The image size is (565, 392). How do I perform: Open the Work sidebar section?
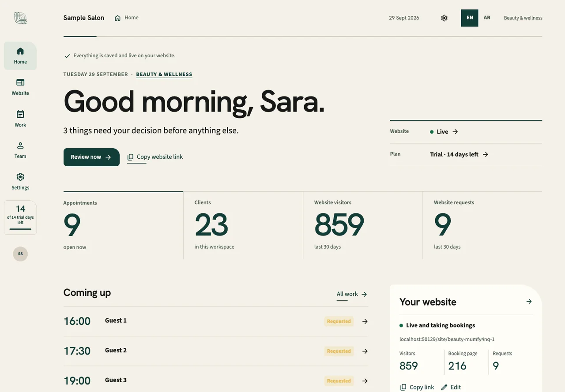click(x=20, y=119)
